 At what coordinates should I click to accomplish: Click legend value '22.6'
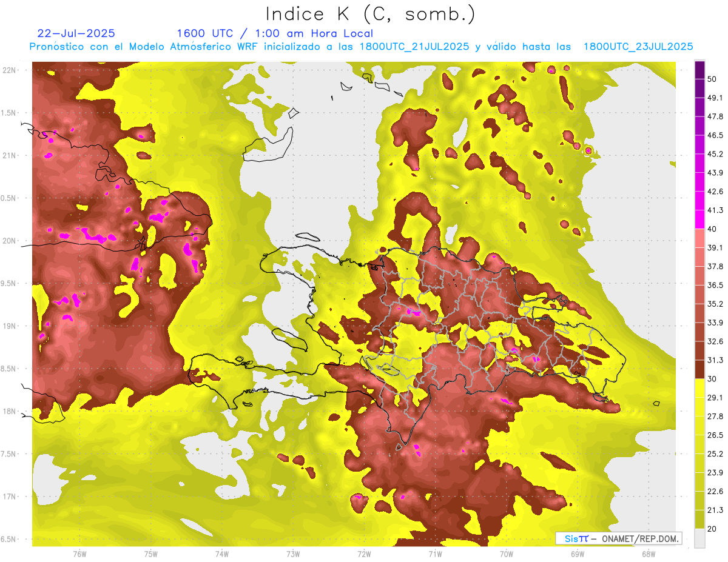coord(715,491)
